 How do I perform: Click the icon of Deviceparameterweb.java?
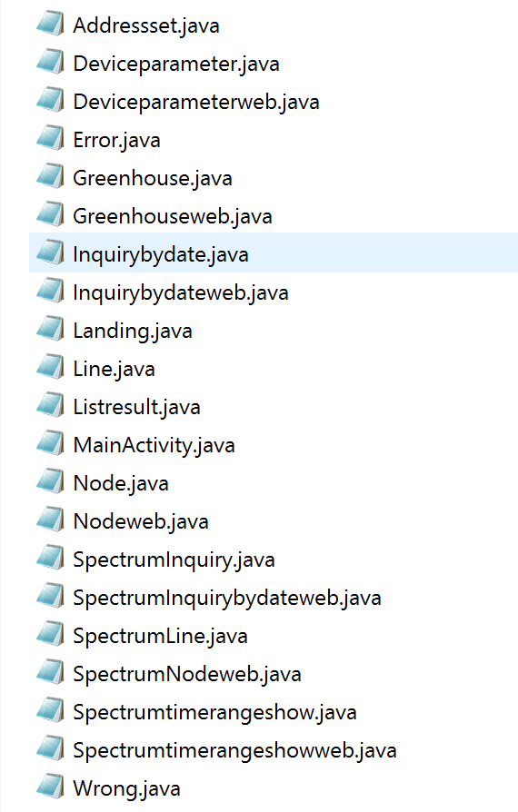tap(51, 101)
